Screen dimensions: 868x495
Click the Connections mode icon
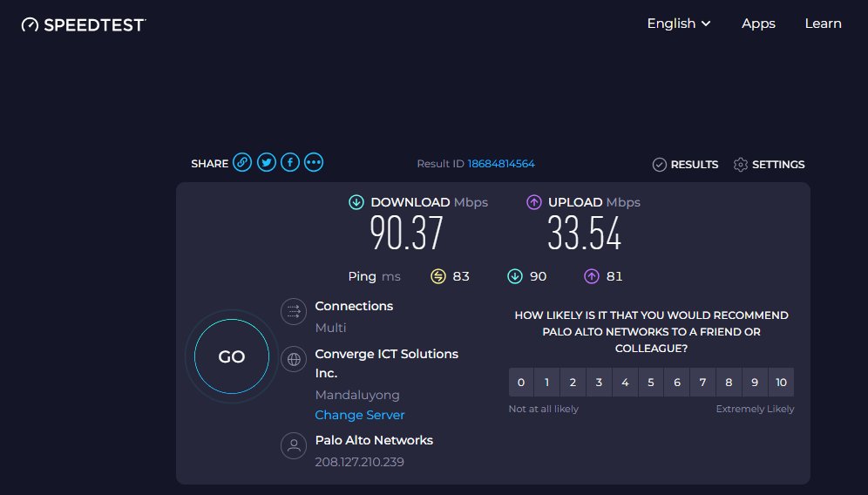pyautogui.click(x=294, y=311)
